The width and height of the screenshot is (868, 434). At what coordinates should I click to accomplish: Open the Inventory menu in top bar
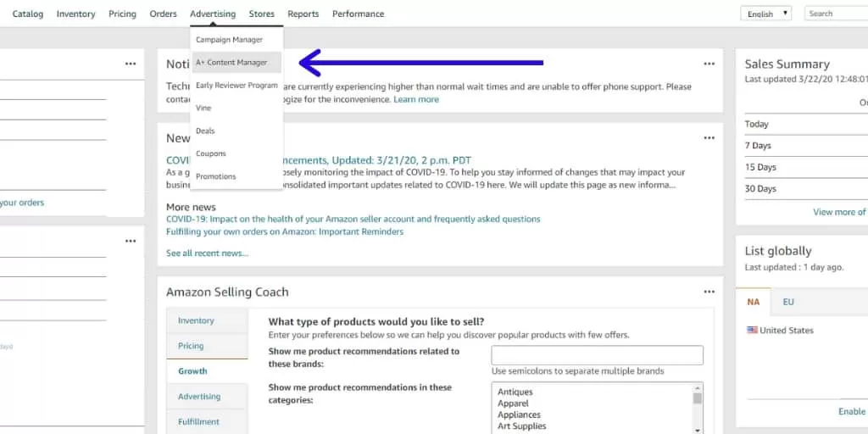(75, 14)
